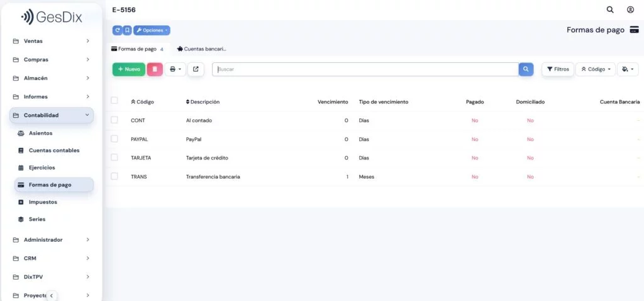Click the blue search submit button

(526, 69)
